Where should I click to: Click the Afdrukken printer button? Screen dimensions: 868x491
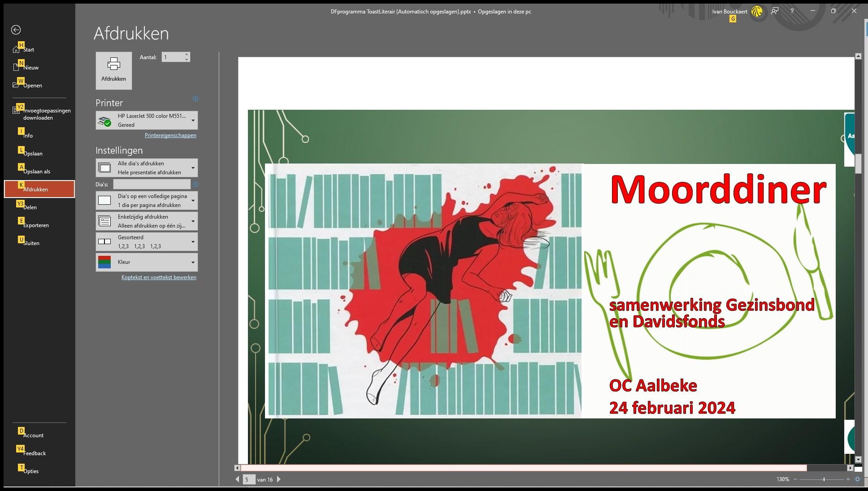pos(113,70)
